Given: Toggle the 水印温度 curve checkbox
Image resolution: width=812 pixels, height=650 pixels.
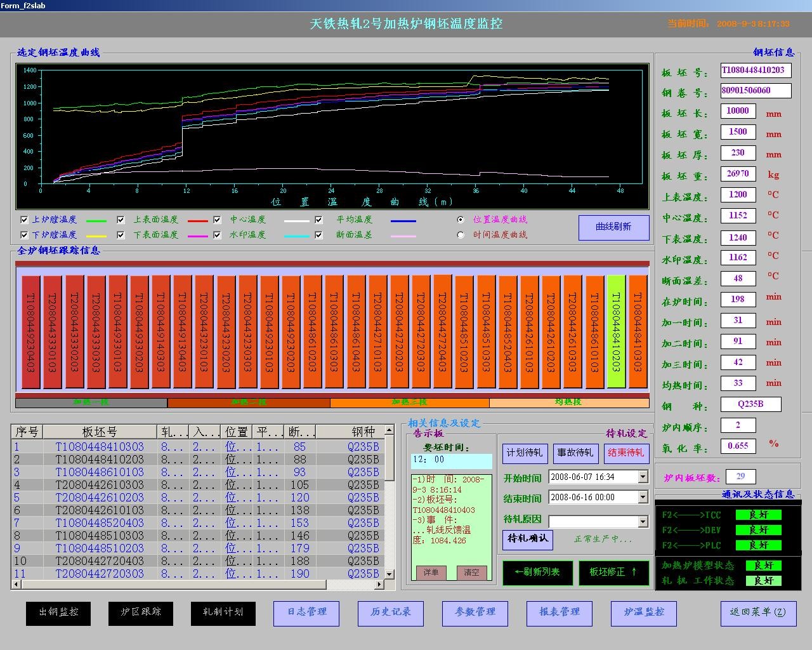Looking at the screenshot, I should coord(217,235).
